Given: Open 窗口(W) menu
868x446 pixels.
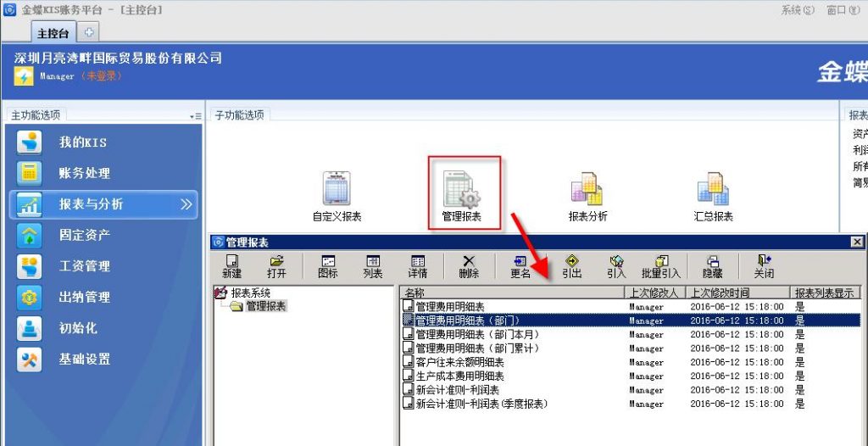Looking at the screenshot, I should coord(843,10).
